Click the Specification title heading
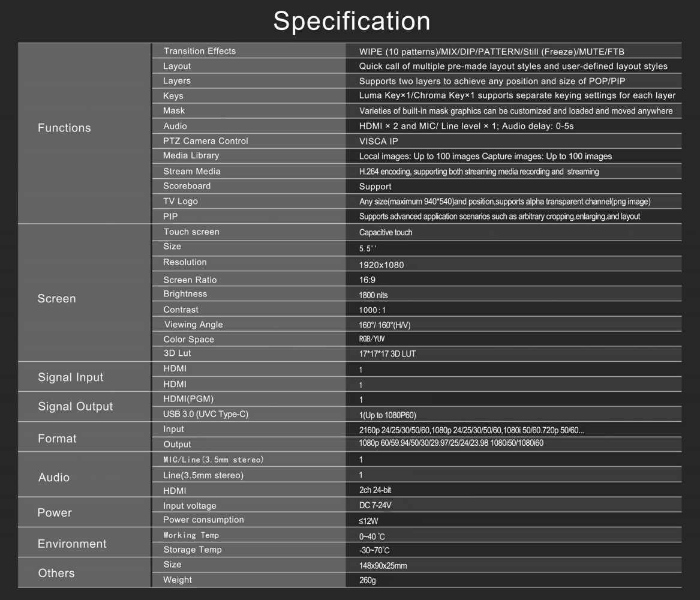 tap(351, 22)
